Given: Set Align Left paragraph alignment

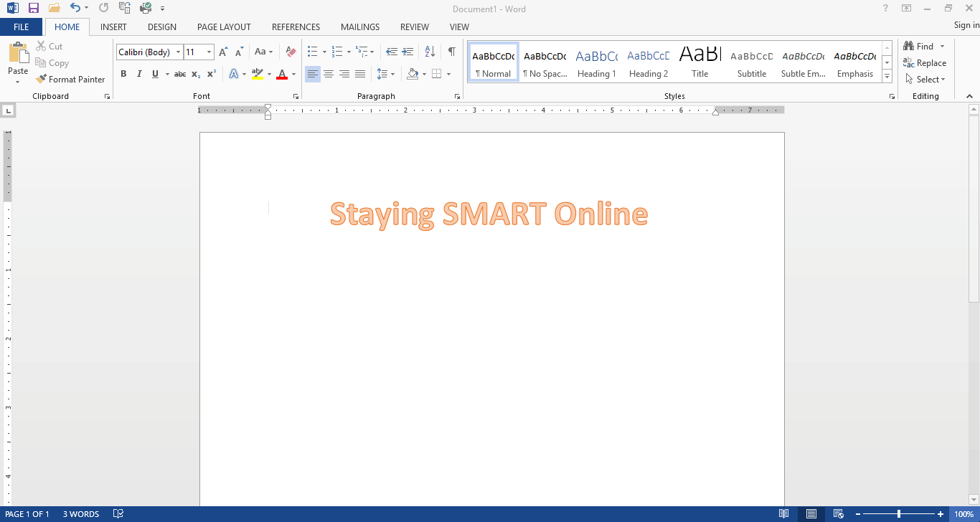Looking at the screenshot, I should (x=313, y=74).
